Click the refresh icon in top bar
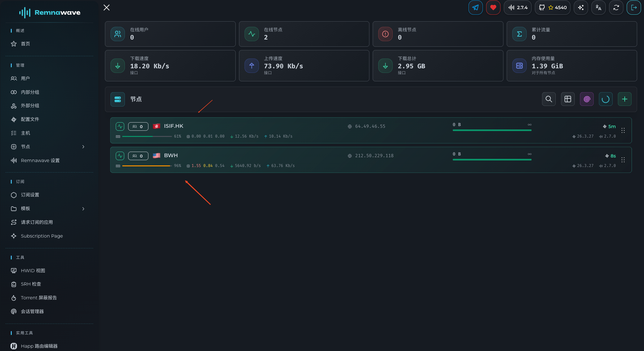644x351 pixels. point(616,8)
